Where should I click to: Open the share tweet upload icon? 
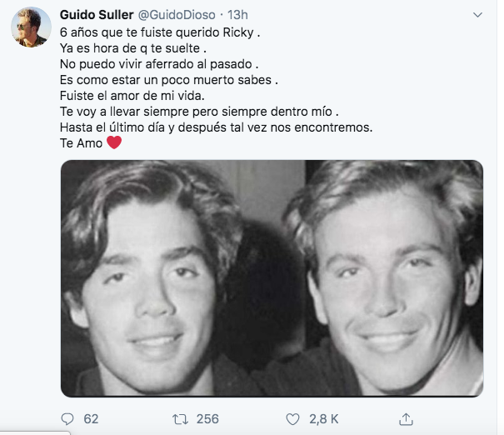tap(406, 419)
